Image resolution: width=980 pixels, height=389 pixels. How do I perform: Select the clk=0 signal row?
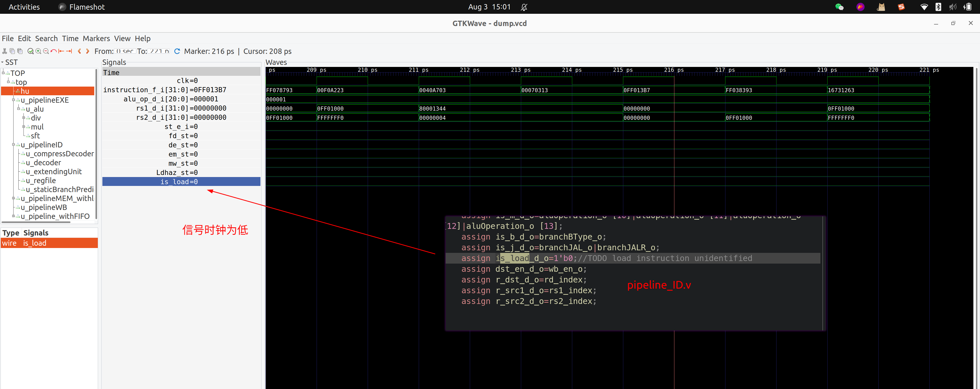(182, 81)
